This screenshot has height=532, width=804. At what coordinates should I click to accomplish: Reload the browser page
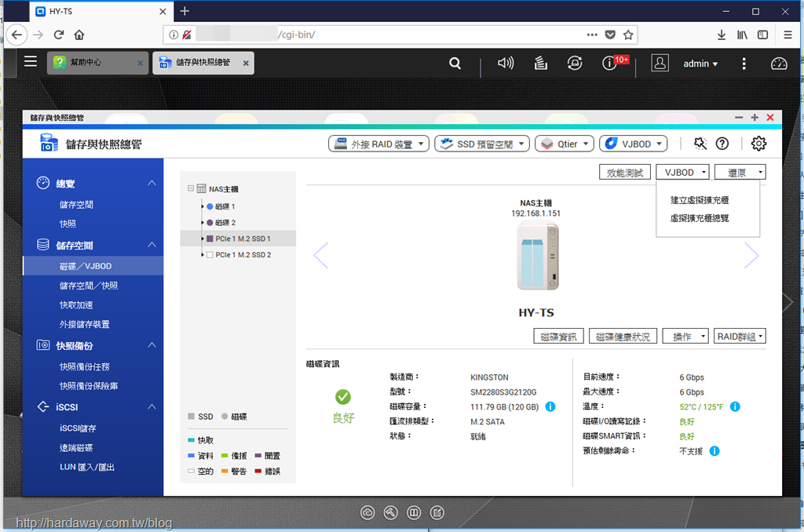(58, 35)
